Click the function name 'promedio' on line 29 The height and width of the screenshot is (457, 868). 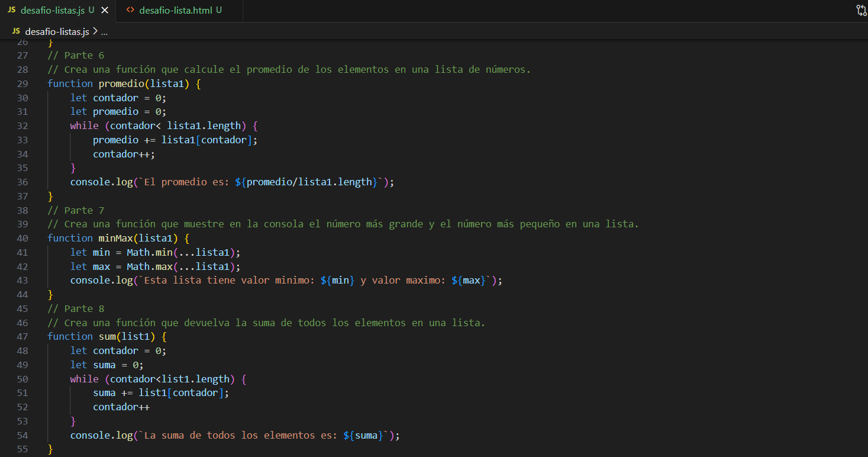point(121,83)
